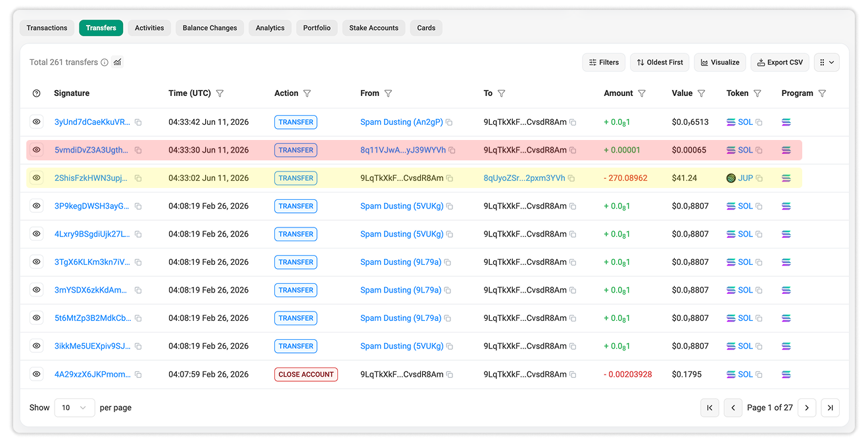The width and height of the screenshot is (868, 443).
Task: Click the amount - 270.08962
Action: 625,178
